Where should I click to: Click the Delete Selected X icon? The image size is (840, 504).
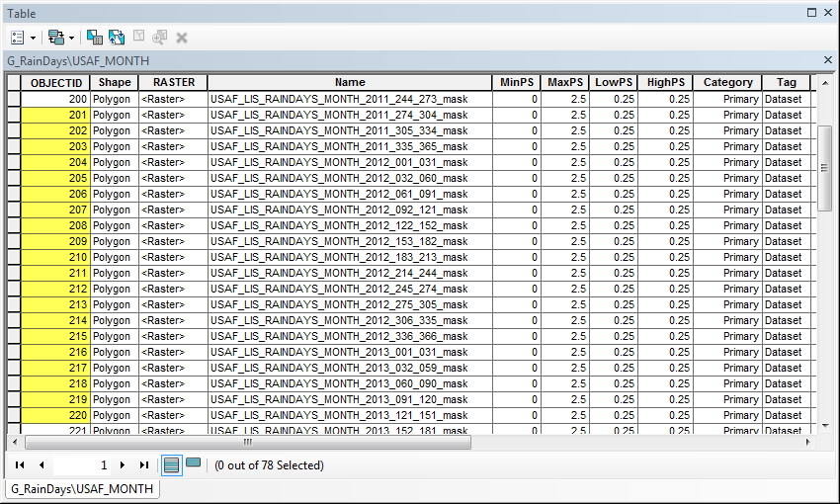pyautogui.click(x=182, y=37)
